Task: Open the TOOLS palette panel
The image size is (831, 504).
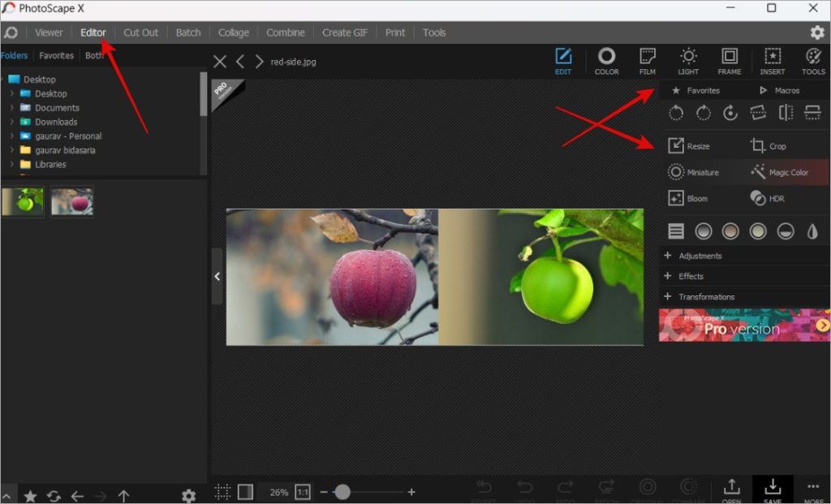Action: [x=813, y=62]
